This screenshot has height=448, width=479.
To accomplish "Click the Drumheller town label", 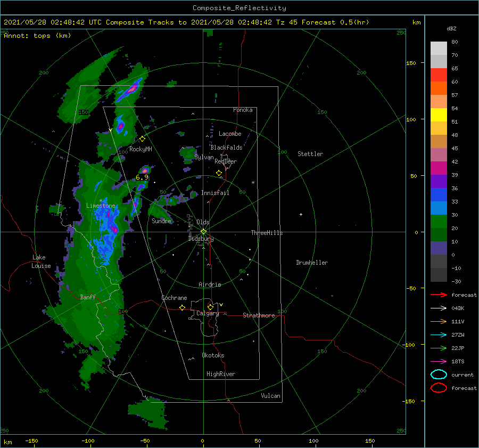I will [312, 263].
